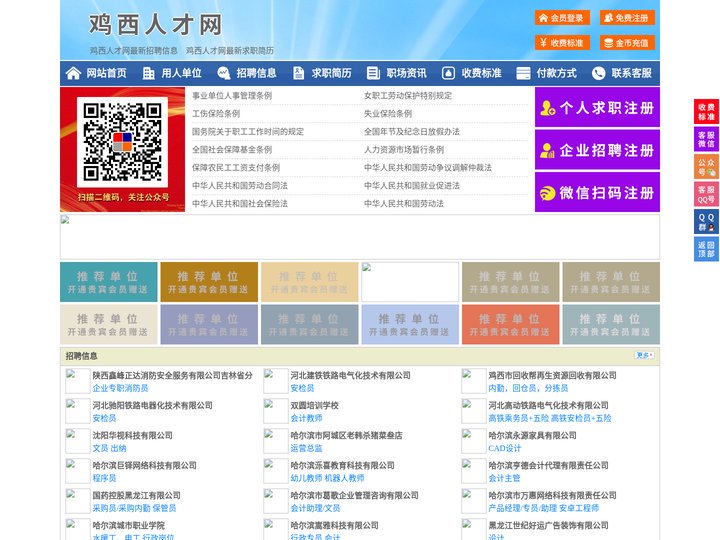Click company name 河北高动铁路电气化技术有限公司
This screenshot has width=720, height=540.
click(548, 405)
